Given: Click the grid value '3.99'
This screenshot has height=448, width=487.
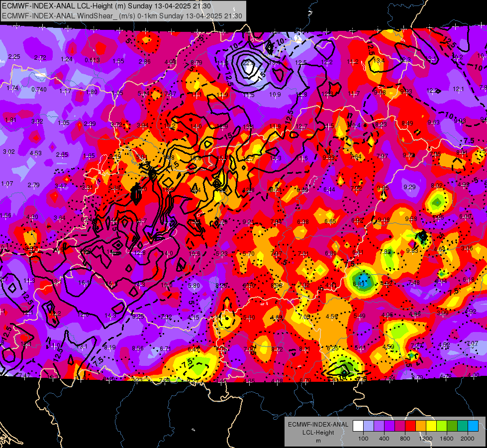Looking at the screenshot, I should [443, 313].
